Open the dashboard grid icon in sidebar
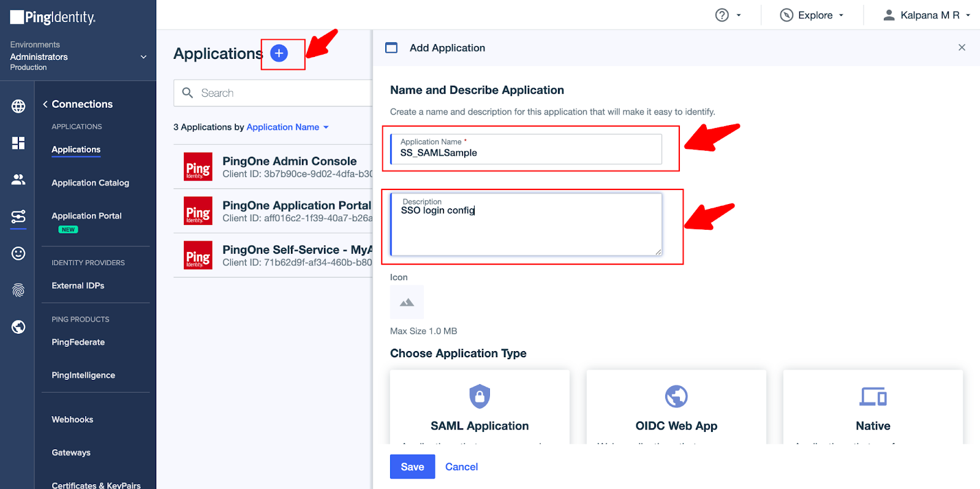Viewport: 980px width, 489px height. (x=18, y=143)
